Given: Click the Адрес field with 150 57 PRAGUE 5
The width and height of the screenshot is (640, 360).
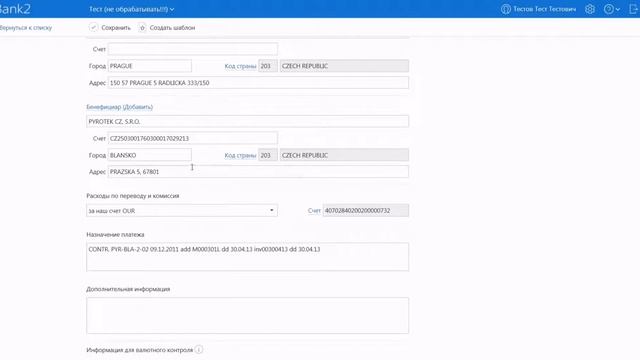Looking at the screenshot, I should (x=258, y=82).
